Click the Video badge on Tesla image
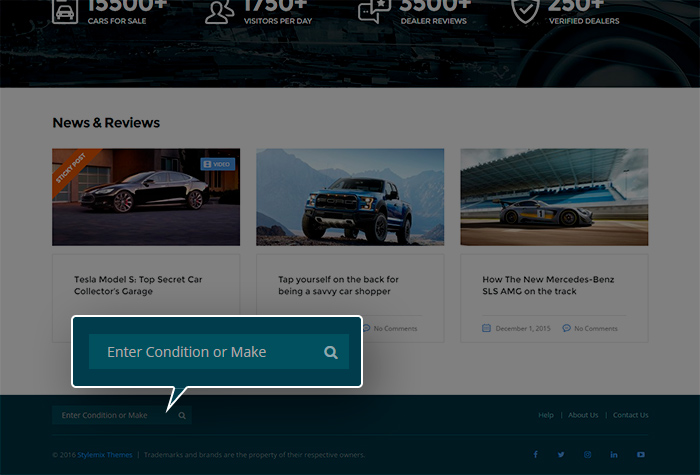Image resolution: width=700 pixels, height=475 pixels. [217, 164]
